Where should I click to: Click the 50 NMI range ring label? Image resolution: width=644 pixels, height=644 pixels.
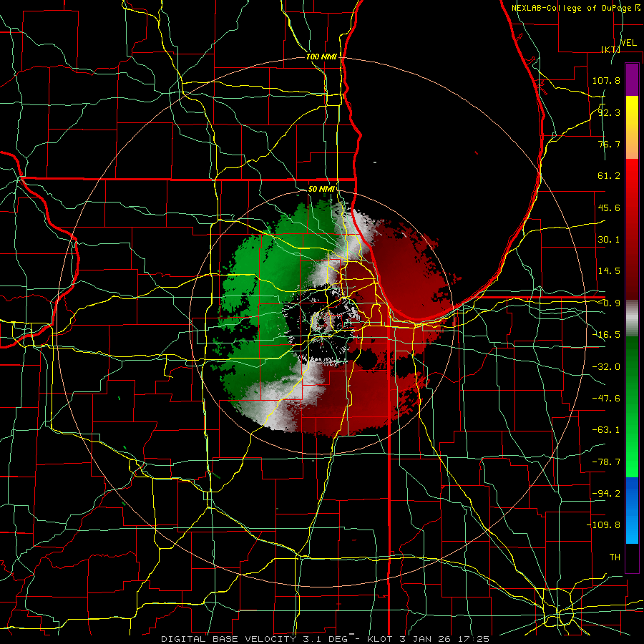tap(321, 189)
